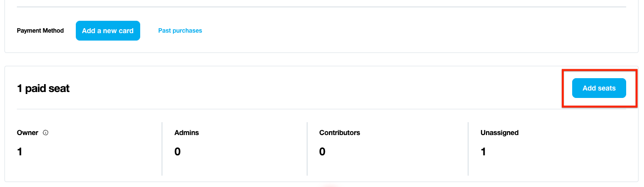
Task: Select the Payment Method label
Action: (x=40, y=31)
